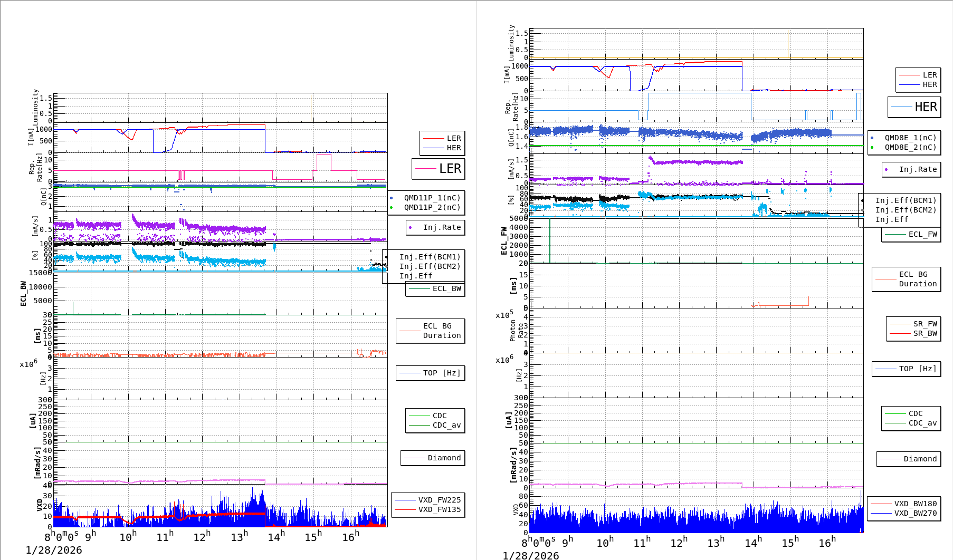Viewport: 953px width, 560px height.
Task: Click the Diamond legend in right panel
Action: point(920,459)
